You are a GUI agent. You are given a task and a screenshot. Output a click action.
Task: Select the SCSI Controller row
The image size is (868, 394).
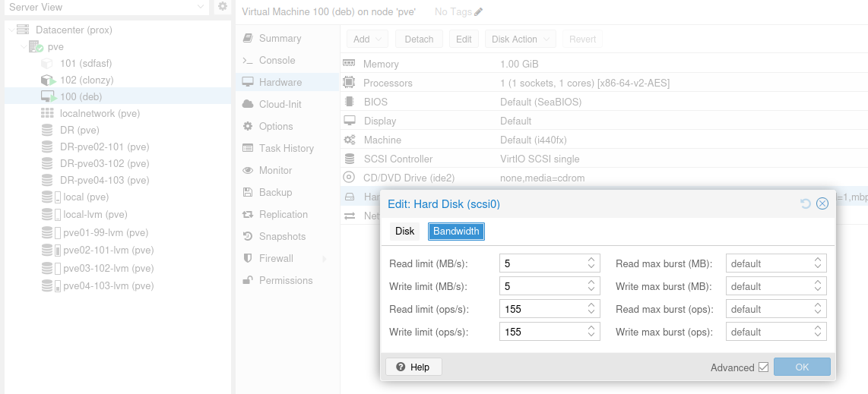click(x=604, y=159)
